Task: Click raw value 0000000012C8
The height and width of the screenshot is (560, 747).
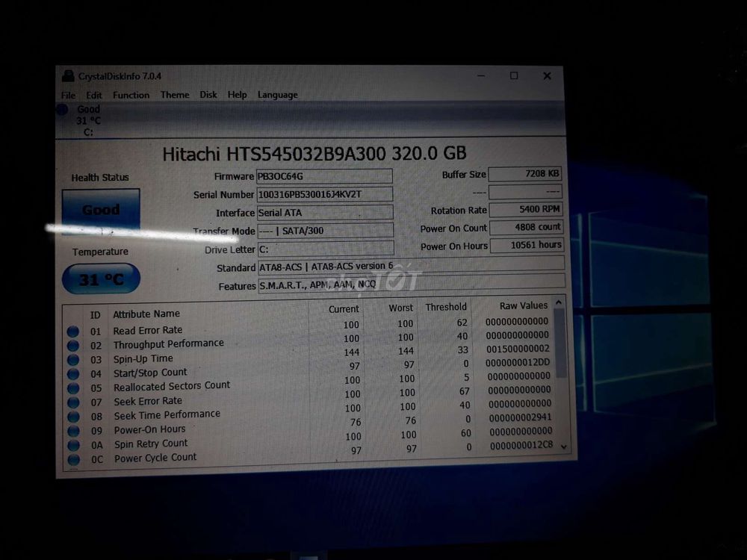Action: [x=521, y=445]
